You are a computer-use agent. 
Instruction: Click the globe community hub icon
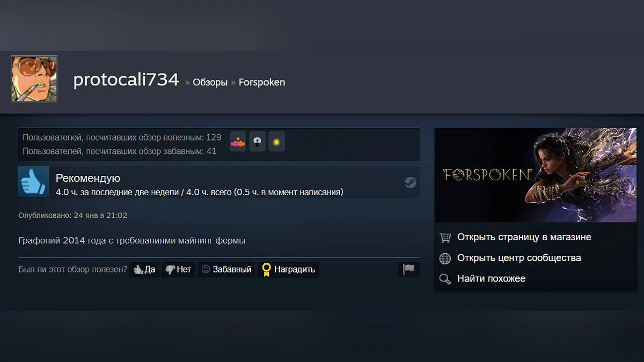[x=445, y=258]
